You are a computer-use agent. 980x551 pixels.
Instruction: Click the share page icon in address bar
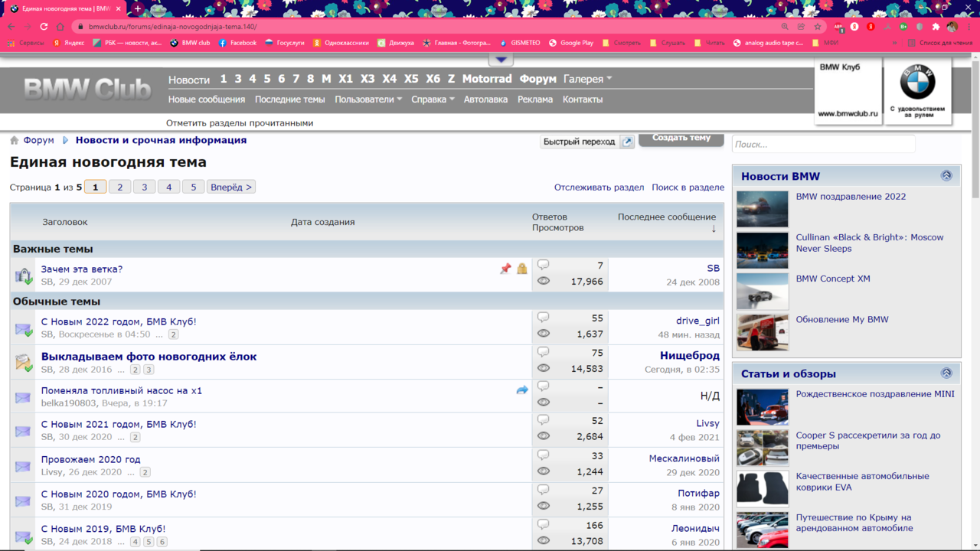pyautogui.click(x=801, y=27)
